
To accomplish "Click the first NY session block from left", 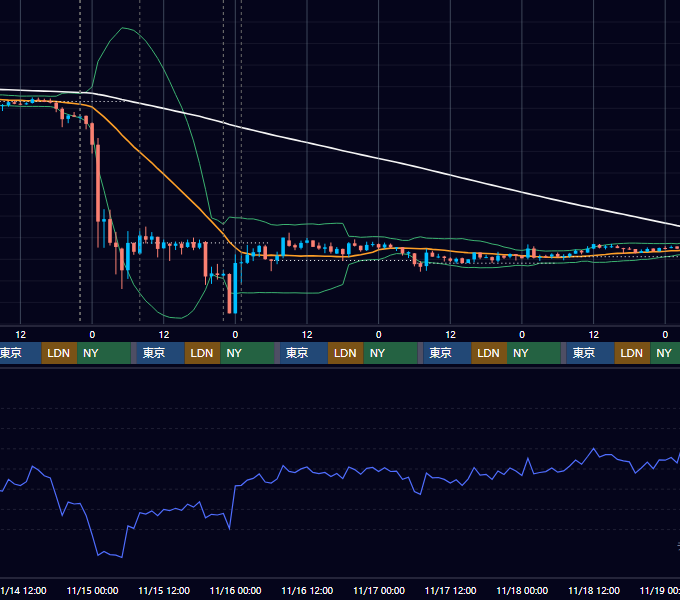I will click(x=104, y=353).
